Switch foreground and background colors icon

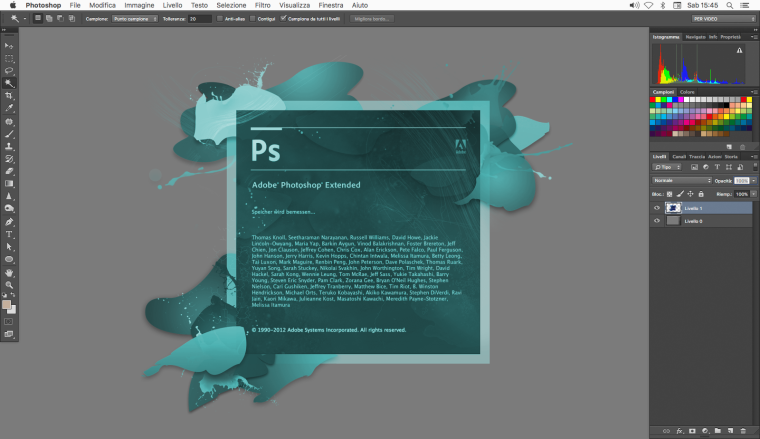(x=13, y=295)
